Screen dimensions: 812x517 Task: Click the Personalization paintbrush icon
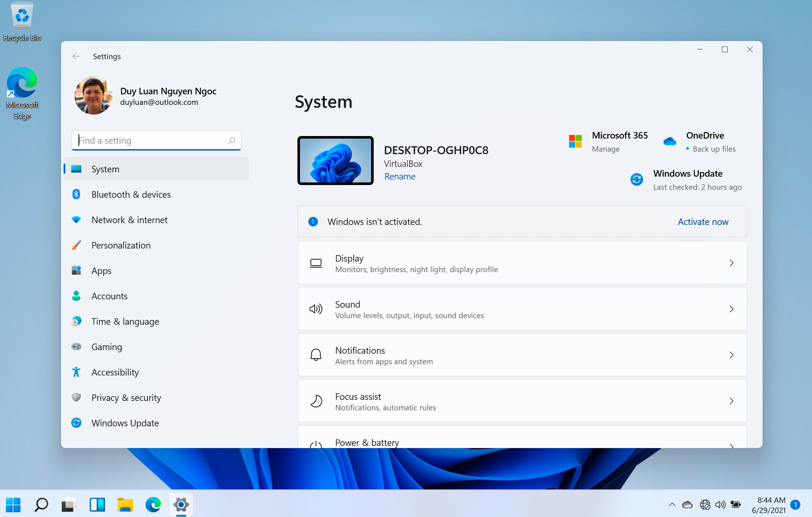point(76,245)
